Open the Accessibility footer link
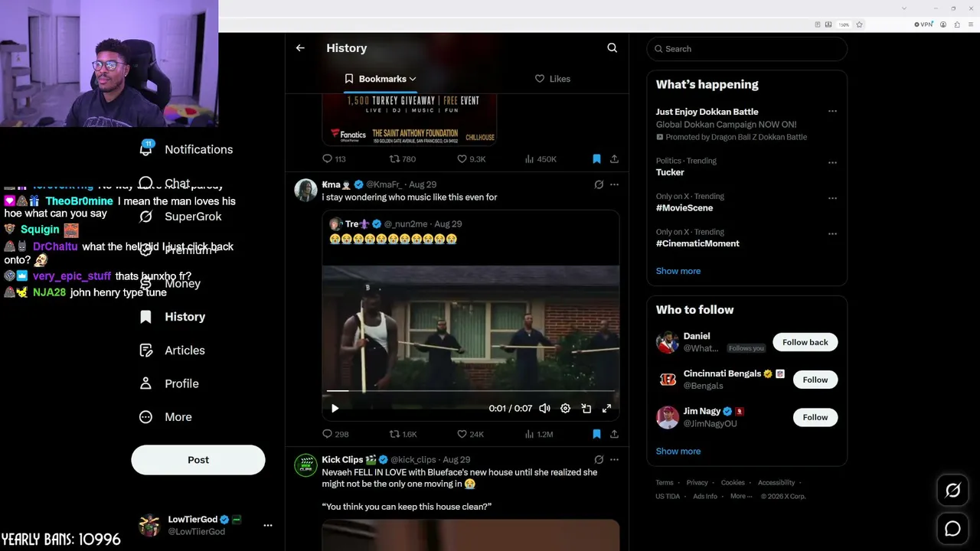The height and width of the screenshot is (551, 980). [x=776, y=483]
